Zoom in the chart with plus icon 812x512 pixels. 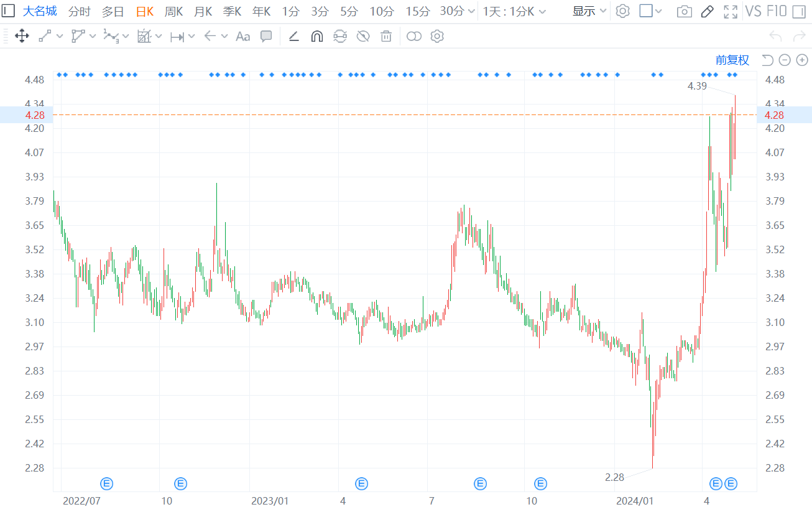pyautogui.click(x=802, y=60)
